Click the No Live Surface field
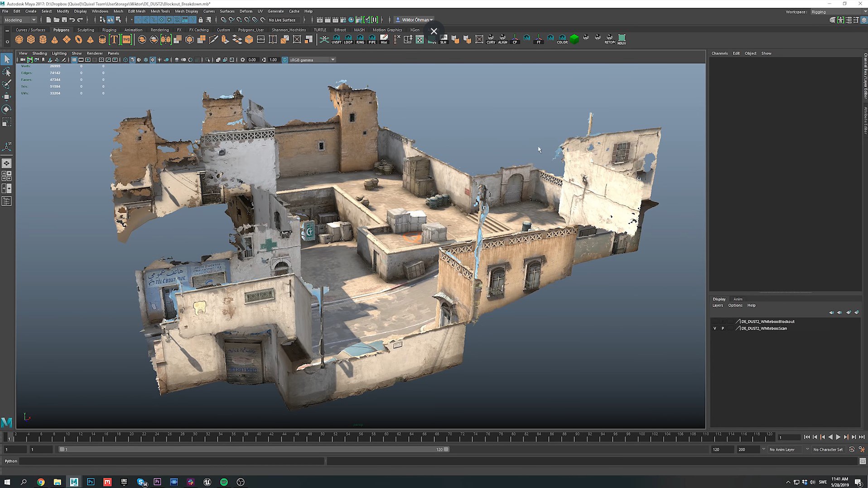This screenshot has height=488, width=868. coord(285,20)
